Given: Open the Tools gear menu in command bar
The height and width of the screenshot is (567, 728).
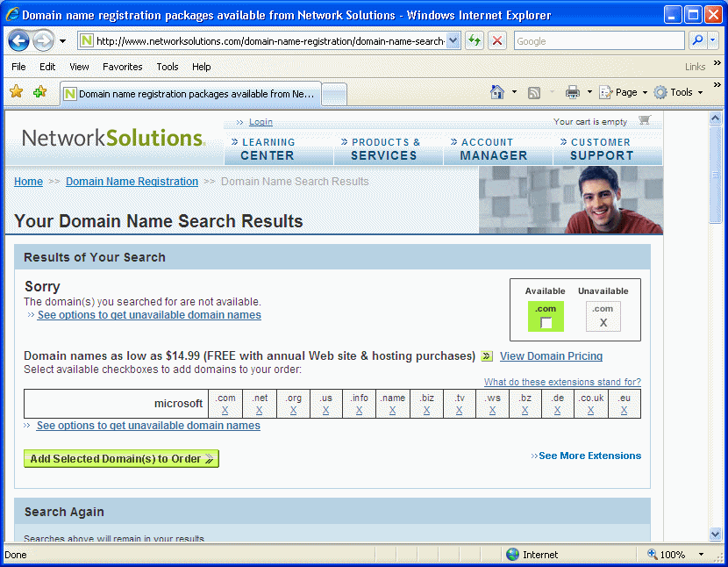Looking at the screenshot, I should 678,92.
